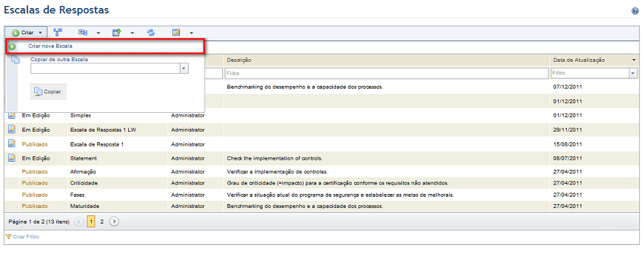Expand the arrow beside the notepad toolbar icon
Screen dimensions: 644x253
(191, 33)
